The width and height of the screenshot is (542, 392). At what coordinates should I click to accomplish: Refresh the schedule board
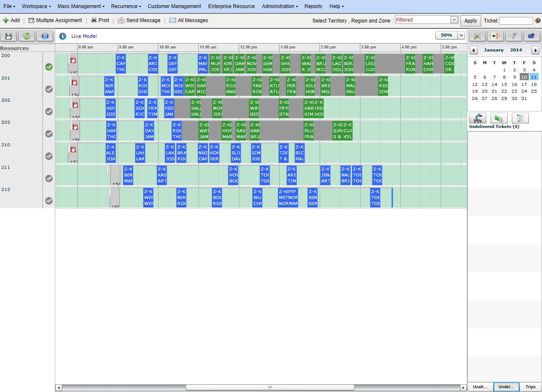[x=27, y=36]
